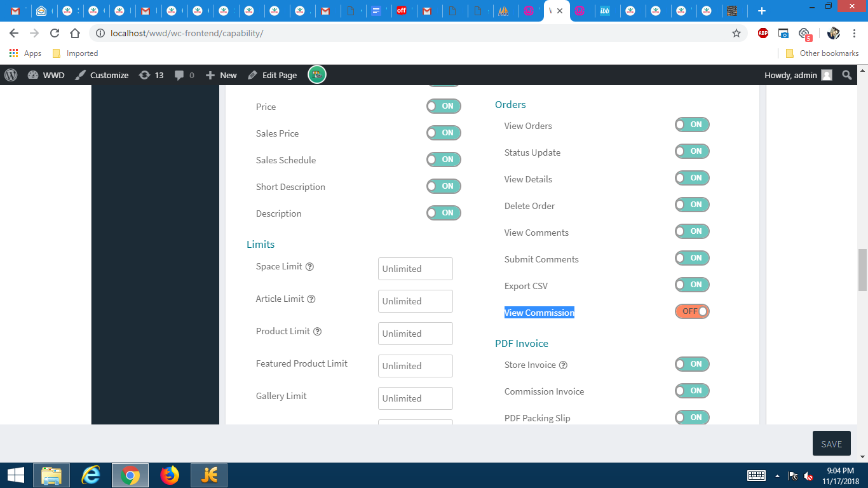Show help for Article Limit
The width and height of the screenshot is (868, 488).
311,299
